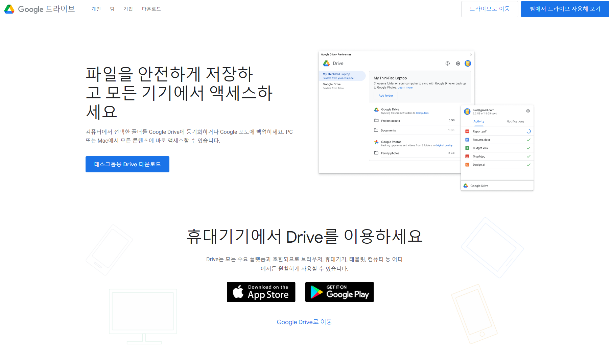Click the checkmark next to Resume.docx
Image resolution: width=612 pixels, height=364 pixels.
pos(528,140)
